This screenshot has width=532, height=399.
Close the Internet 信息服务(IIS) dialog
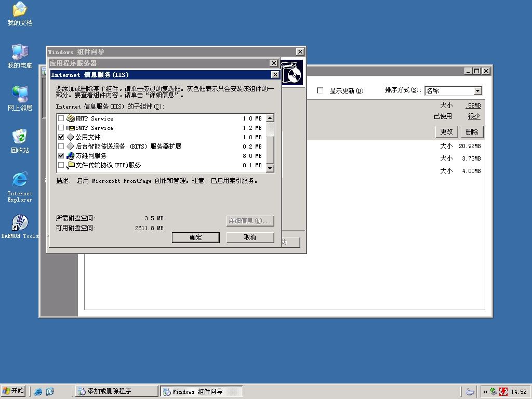coord(275,75)
